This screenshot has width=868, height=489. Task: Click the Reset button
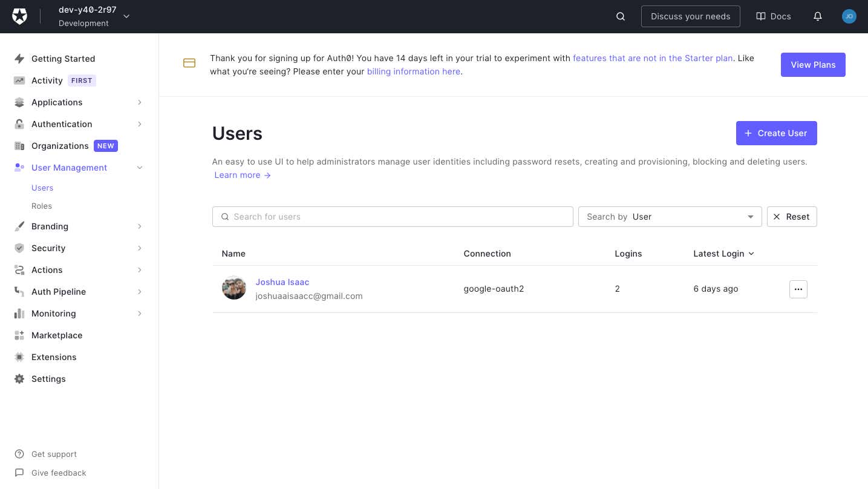(792, 217)
